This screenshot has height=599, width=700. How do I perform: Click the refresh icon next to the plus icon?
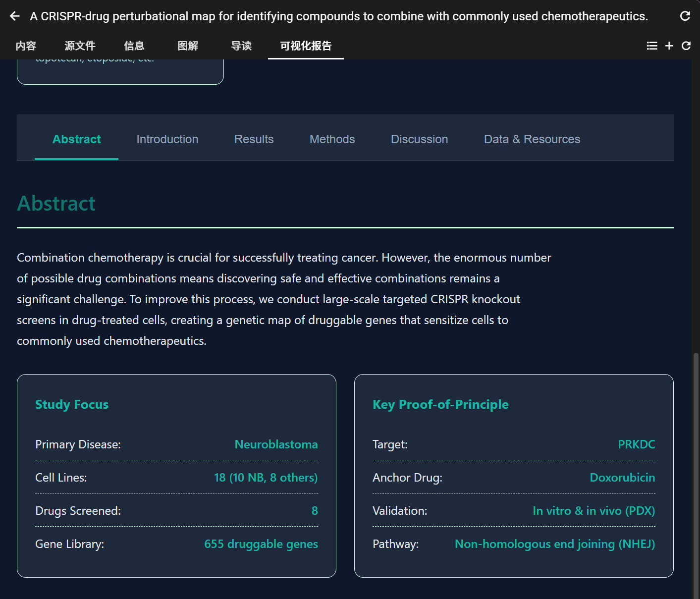coord(686,46)
